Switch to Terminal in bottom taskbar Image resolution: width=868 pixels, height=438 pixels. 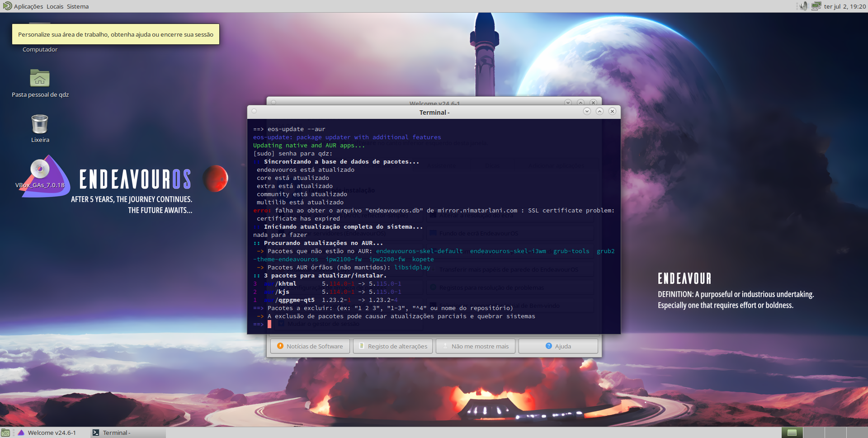pyautogui.click(x=128, y=433)
